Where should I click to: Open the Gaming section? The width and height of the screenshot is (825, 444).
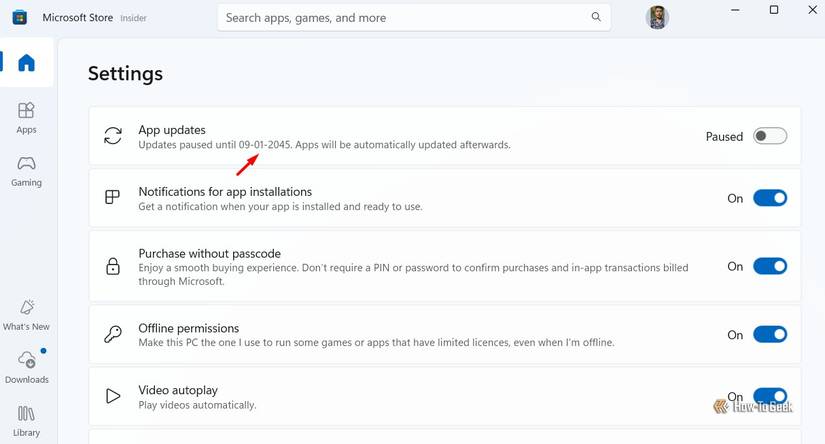[27, 170]
